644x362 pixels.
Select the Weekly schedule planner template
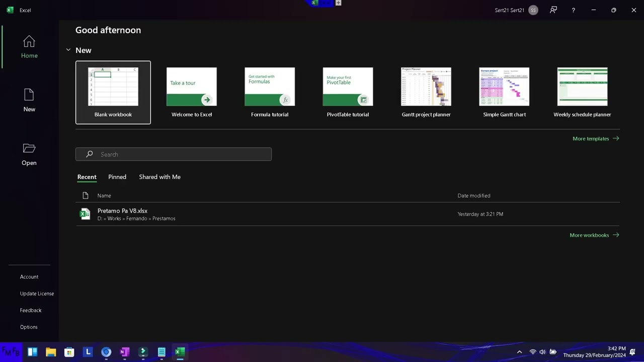(x=583, y=93)
